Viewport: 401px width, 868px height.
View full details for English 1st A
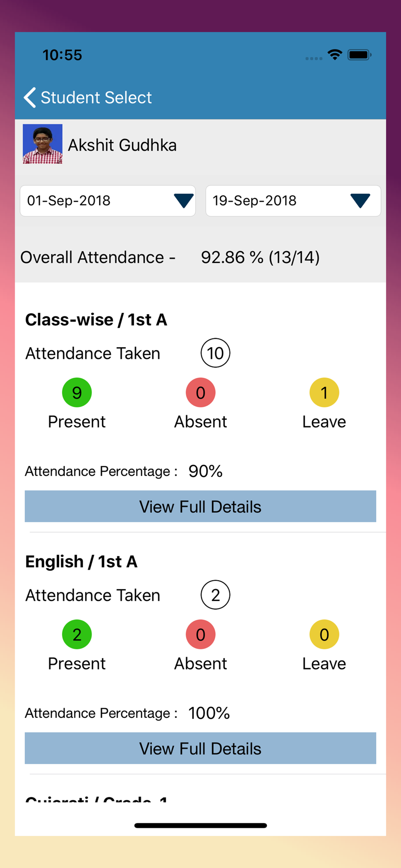click(x=200, y=748)
